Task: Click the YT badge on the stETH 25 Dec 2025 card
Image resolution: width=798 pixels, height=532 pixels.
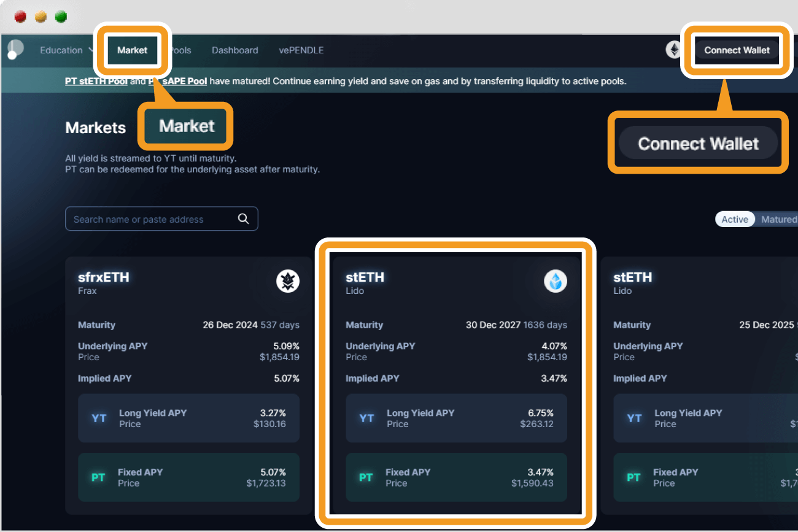Action: coord(634,418)
